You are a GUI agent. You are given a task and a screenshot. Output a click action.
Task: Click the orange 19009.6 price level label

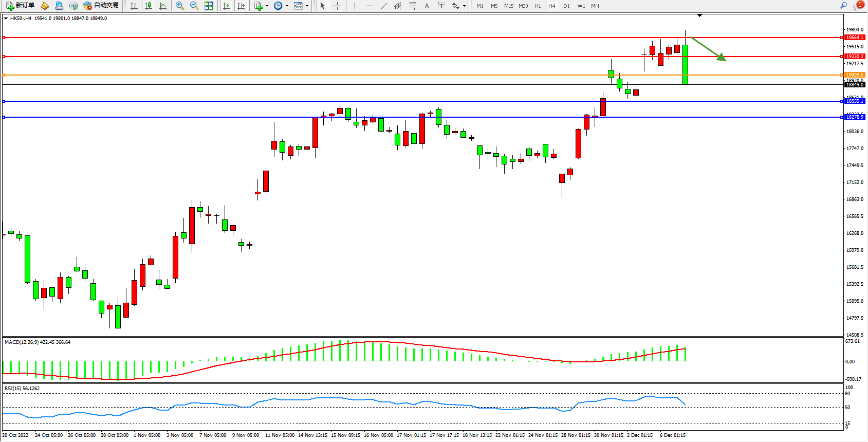click(x=855, y=75)
